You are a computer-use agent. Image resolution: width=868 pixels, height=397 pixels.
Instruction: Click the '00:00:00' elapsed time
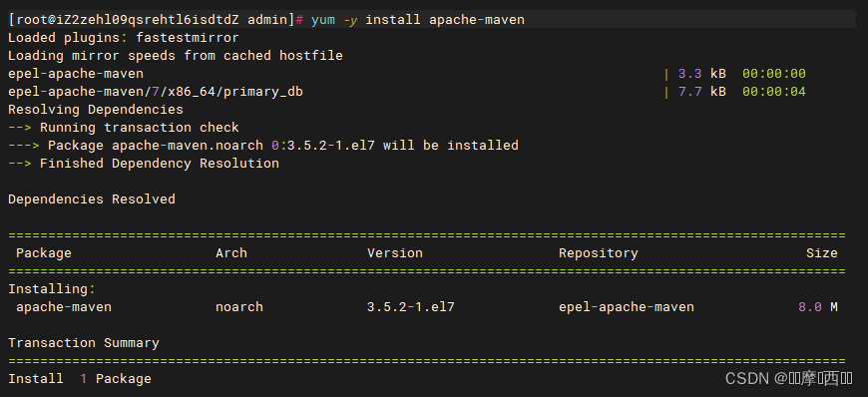774,74
